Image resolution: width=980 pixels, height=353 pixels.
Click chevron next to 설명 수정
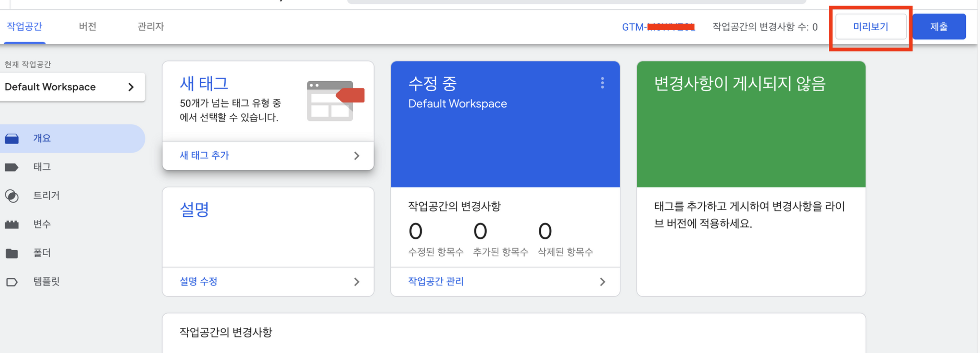tap(357, 282)
